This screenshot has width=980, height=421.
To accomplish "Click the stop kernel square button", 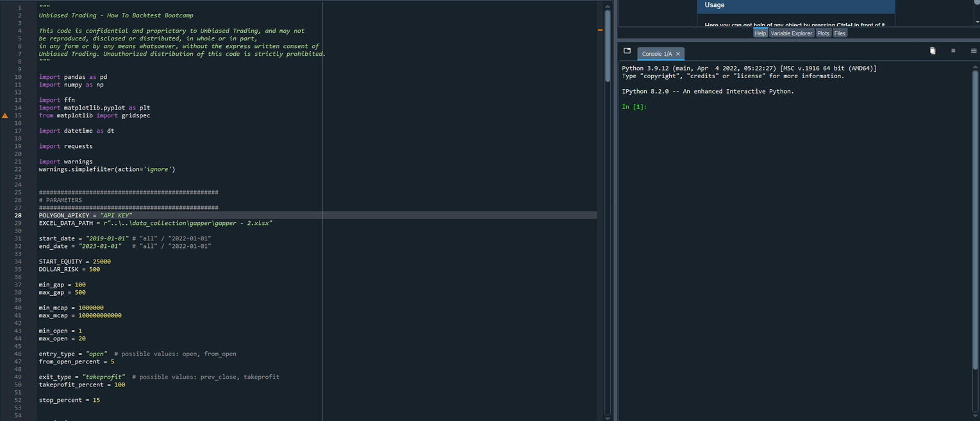I will click(x=953, y=51).
